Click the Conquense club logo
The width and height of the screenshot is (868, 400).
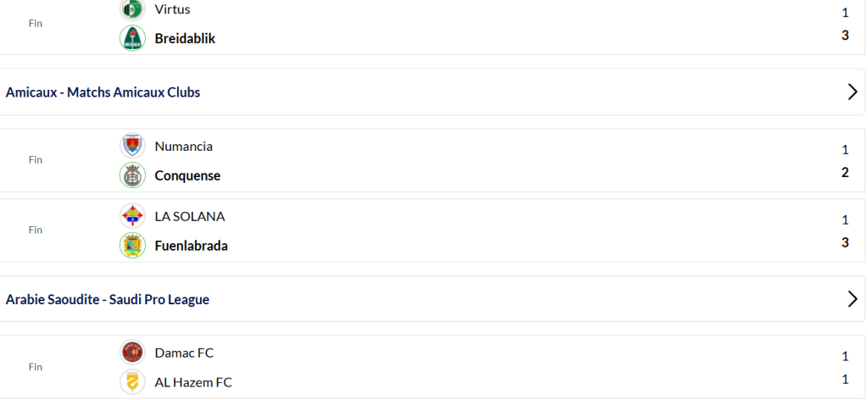132,175
